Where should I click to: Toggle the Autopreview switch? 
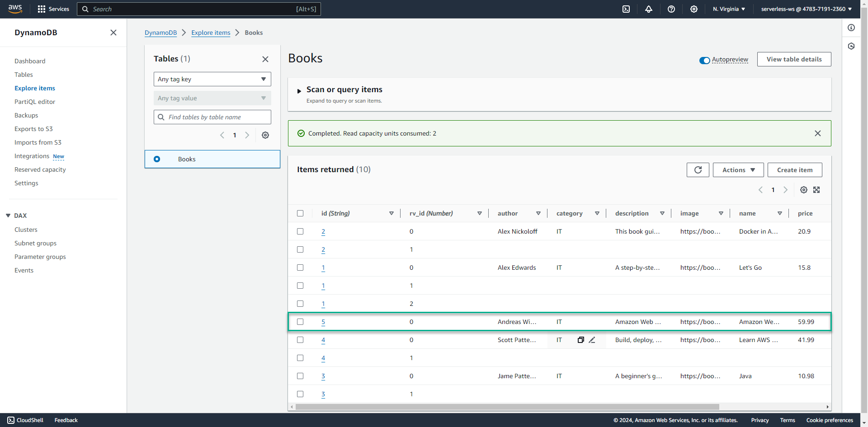(704, 60)
